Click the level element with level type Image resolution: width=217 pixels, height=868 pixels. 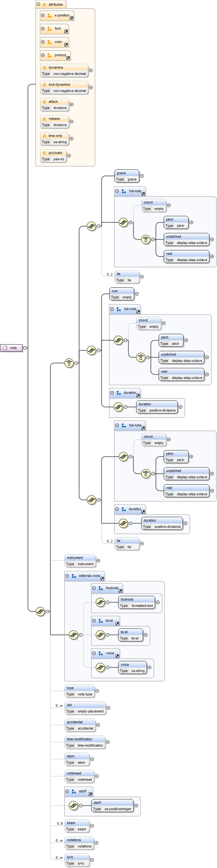(x=130, y=635)
